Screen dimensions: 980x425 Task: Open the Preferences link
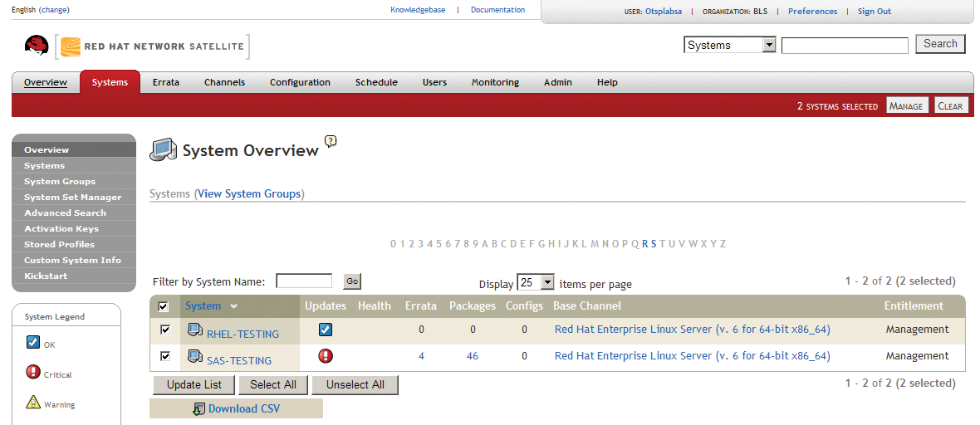(x=812, y=12)
